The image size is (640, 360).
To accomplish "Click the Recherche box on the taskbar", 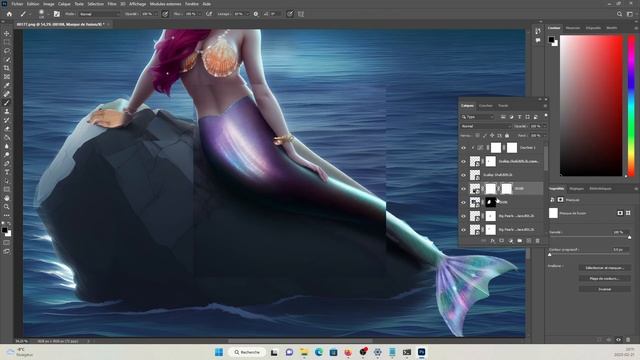I will [x=247, y=352].
